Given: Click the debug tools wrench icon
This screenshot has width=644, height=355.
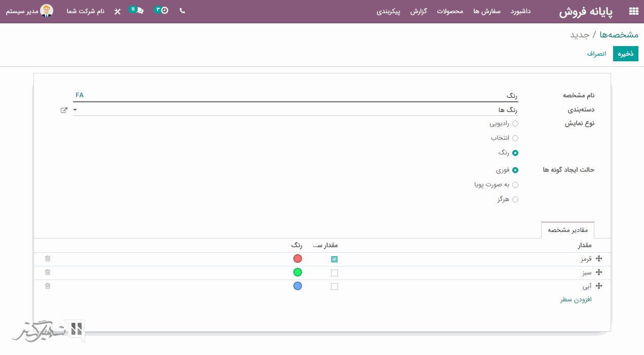Looking at the screenshot, I should coord(118,11).
